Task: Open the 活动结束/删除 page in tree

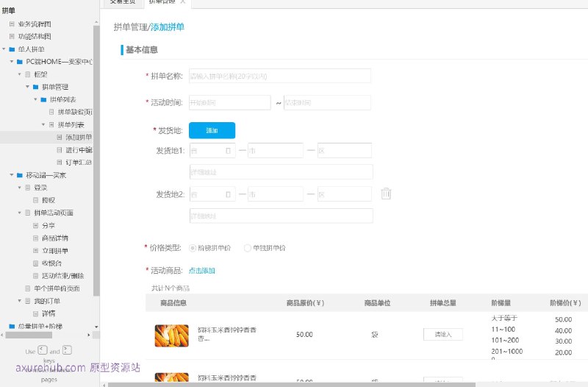Action: (62, 275)
